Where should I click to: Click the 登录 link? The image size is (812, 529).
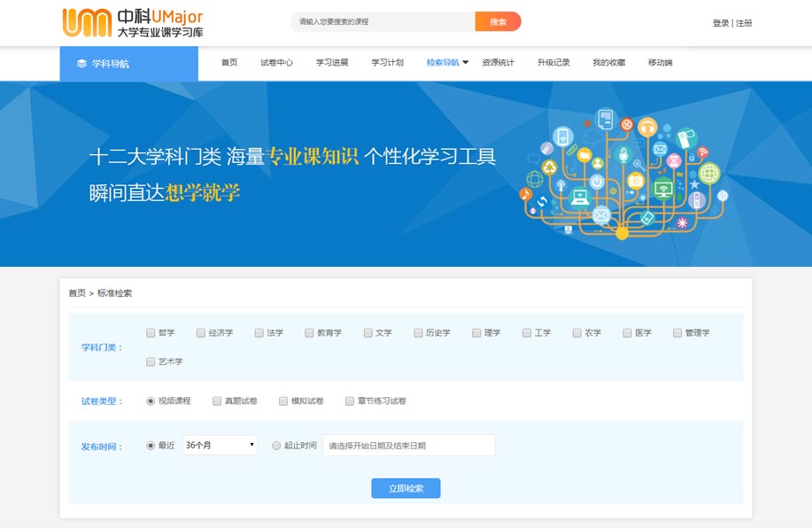point(721,23)
